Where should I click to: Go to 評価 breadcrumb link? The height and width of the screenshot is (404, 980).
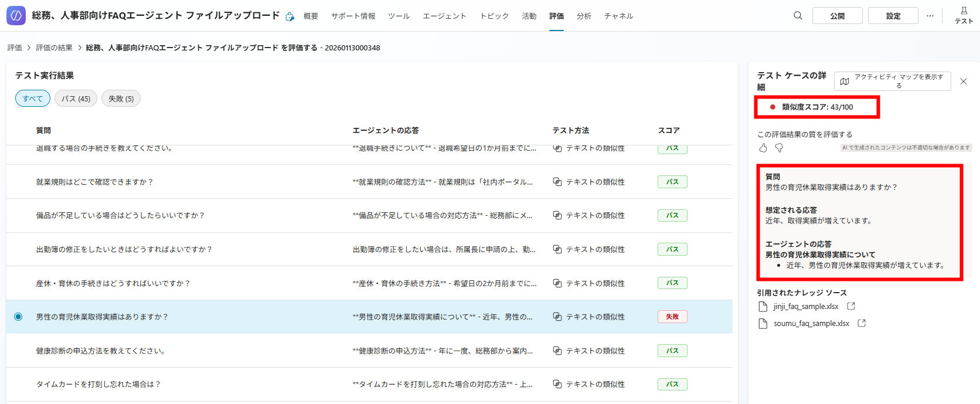(15, 47)
